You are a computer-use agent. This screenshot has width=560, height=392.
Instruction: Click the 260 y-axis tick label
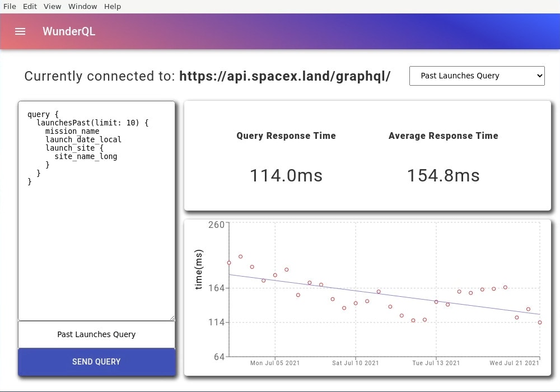point(216,225)
